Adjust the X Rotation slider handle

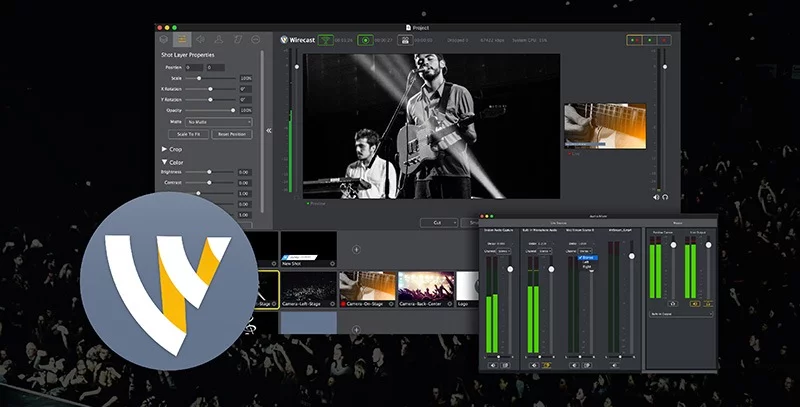[x=210, y=89]
